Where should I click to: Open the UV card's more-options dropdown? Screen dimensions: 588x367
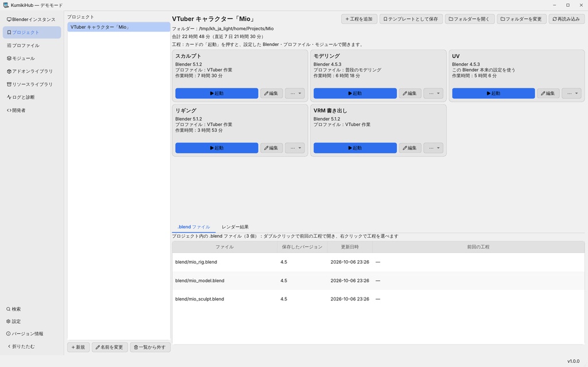[x=571, y=94]
